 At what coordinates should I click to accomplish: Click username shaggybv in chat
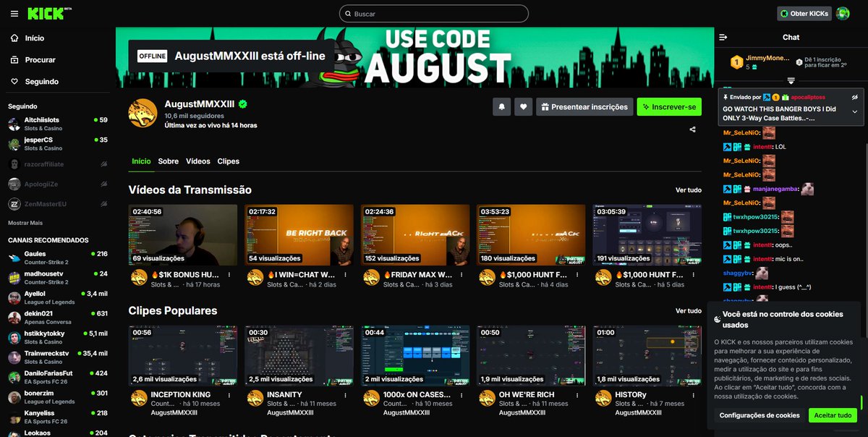(737, 273)
